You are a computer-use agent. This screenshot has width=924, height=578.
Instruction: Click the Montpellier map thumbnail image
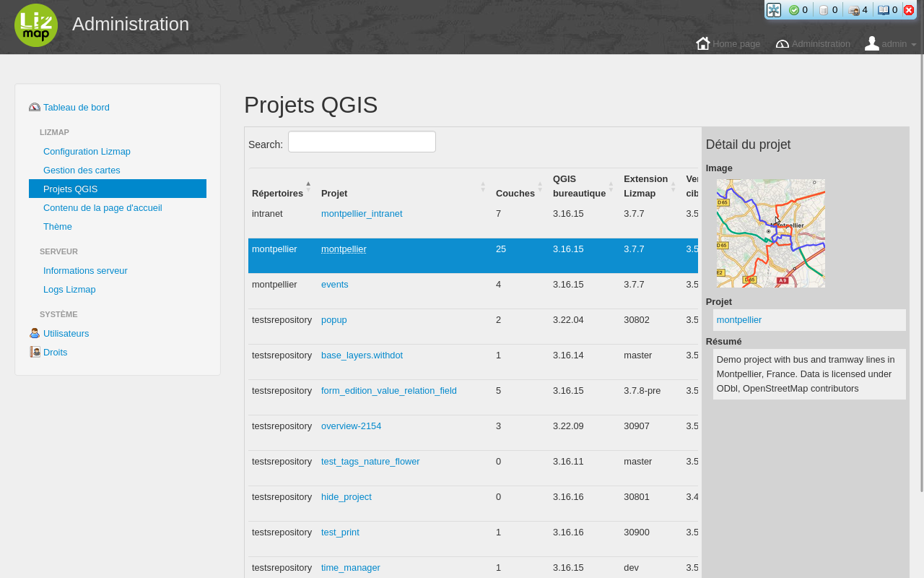[x=770, y=233]
